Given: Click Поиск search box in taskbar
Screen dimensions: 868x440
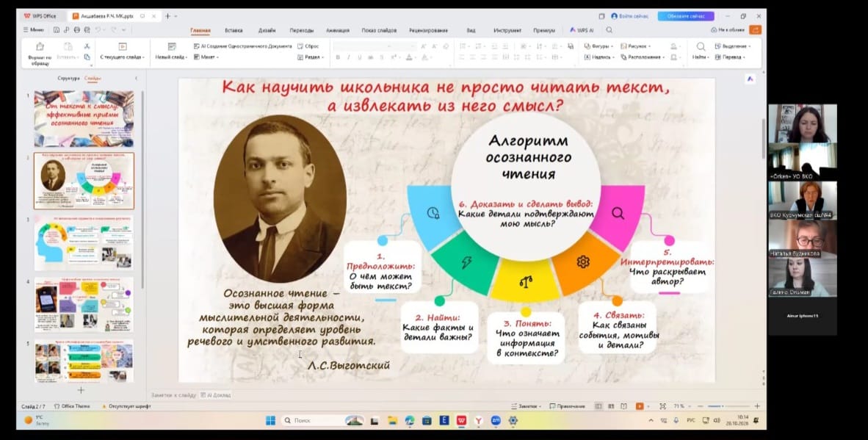Looking at the screenshot, I should coord(322,421).
